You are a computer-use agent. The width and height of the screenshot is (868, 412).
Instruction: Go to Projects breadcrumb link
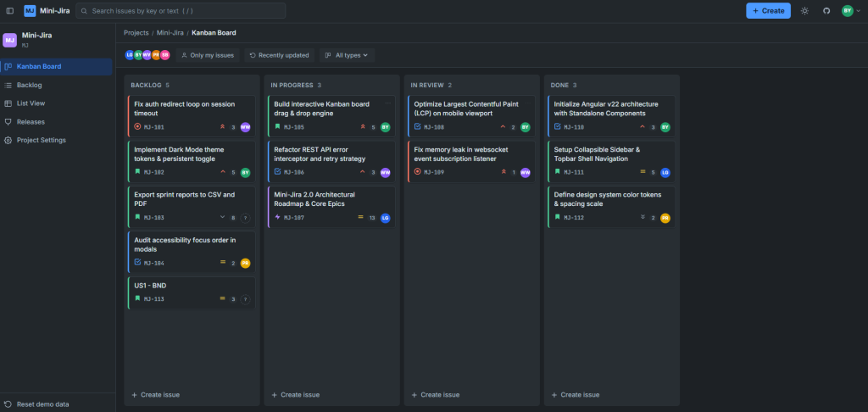(136, 33)
